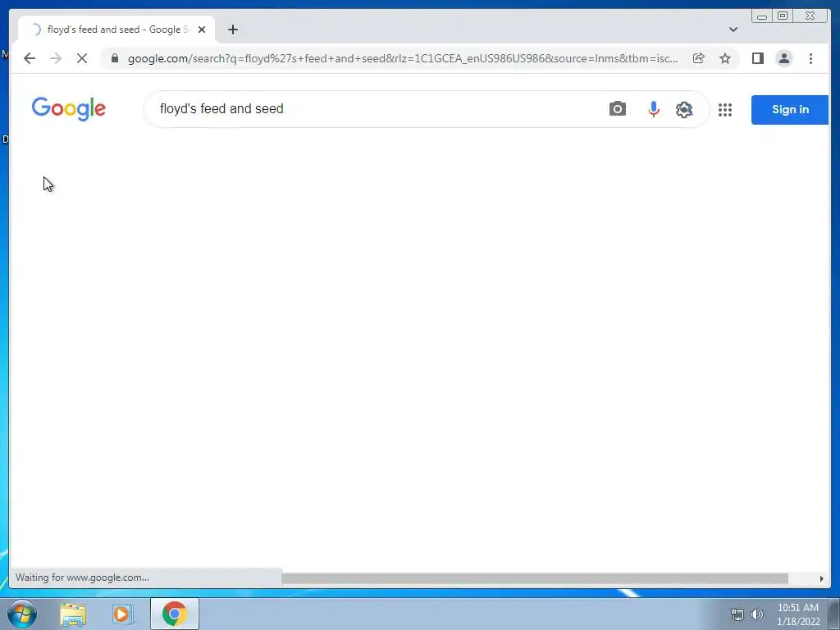The height and width of the screenshot is (630, 840).
Task: Open Google quick settings gear
Action: [684, 109]
